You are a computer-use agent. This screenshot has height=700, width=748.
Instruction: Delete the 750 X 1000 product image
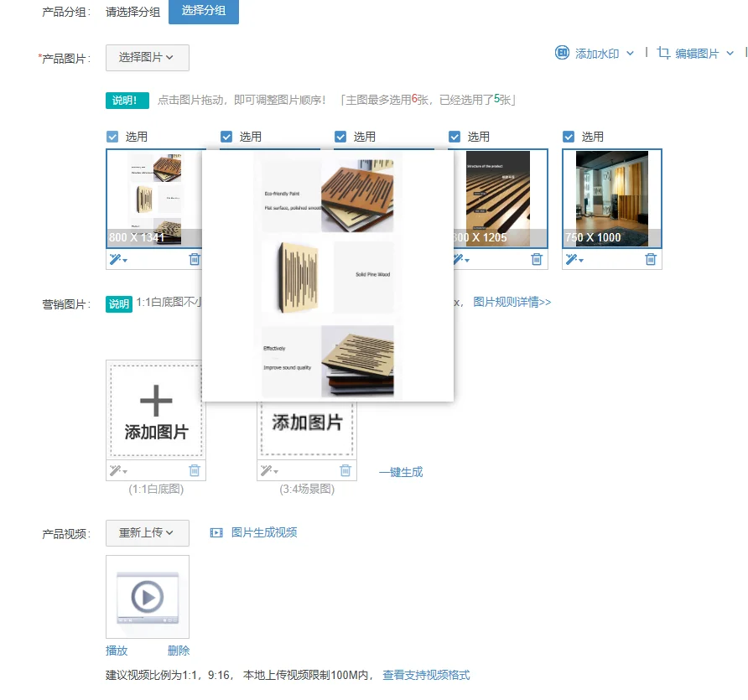tap(651, 259)
